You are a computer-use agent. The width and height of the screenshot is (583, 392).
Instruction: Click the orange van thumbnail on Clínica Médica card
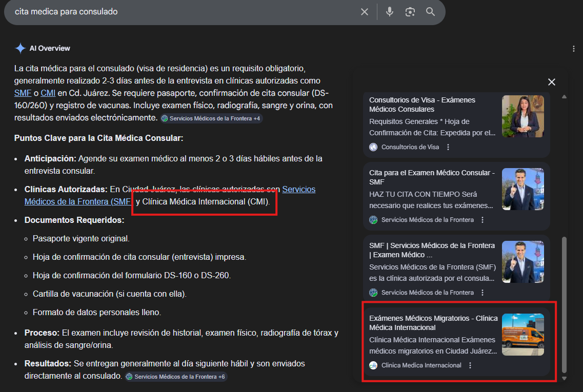(523, 335)
